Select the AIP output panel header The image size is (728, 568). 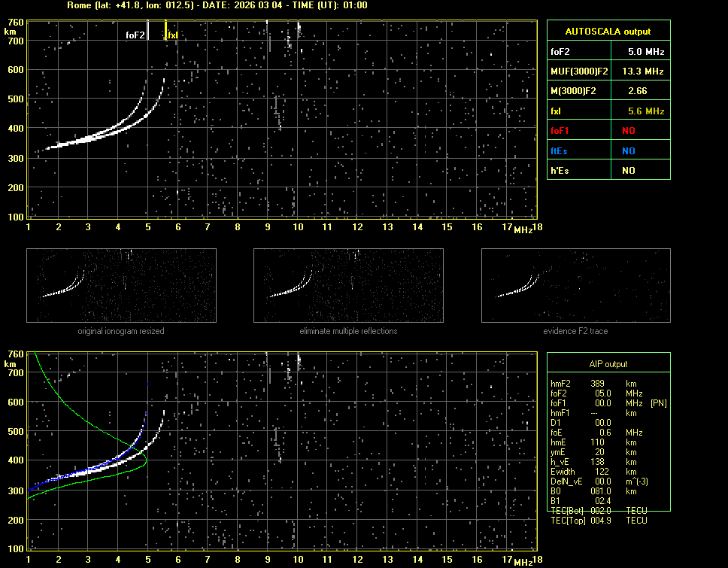(608, 364)
